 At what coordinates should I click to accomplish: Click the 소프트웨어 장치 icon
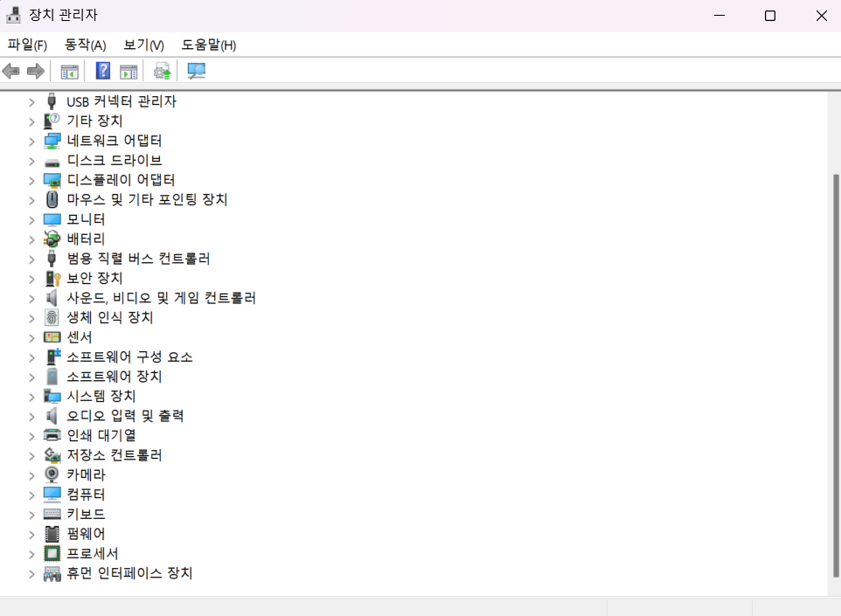click(52, 377)
